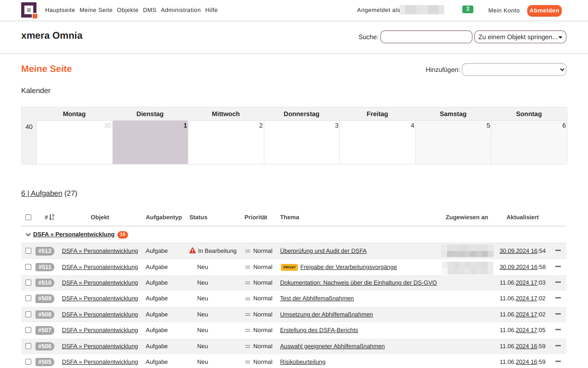This screenshot has width=588, height=368.
Task: Click the orange 15 count badge
Action: click(122, 235)
